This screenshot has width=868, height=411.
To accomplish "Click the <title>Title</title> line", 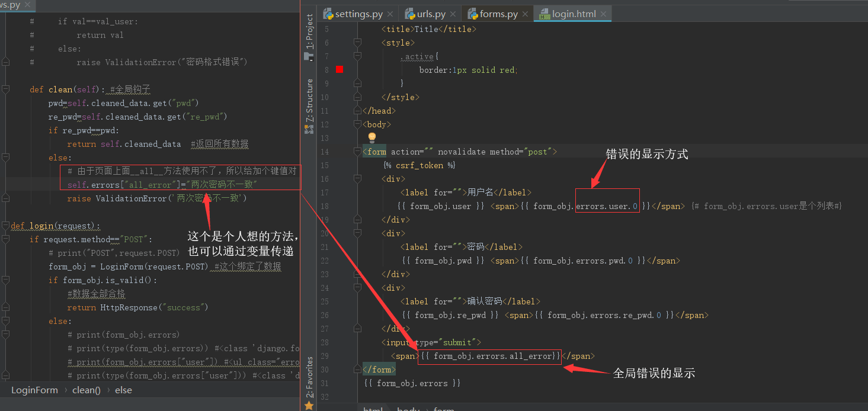I will [429, 29].
